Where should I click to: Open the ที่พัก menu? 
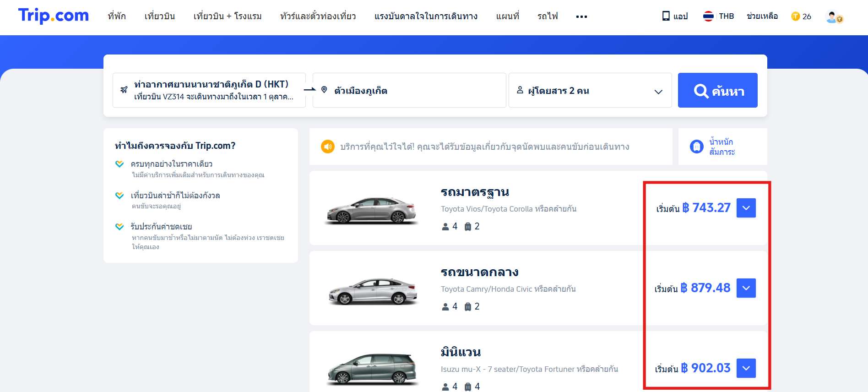pyautogui.click(x=117, y=16)
